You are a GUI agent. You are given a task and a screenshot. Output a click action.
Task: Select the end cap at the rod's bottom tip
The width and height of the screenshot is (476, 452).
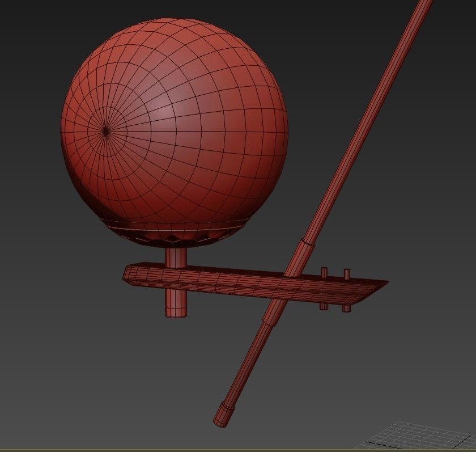224,415
